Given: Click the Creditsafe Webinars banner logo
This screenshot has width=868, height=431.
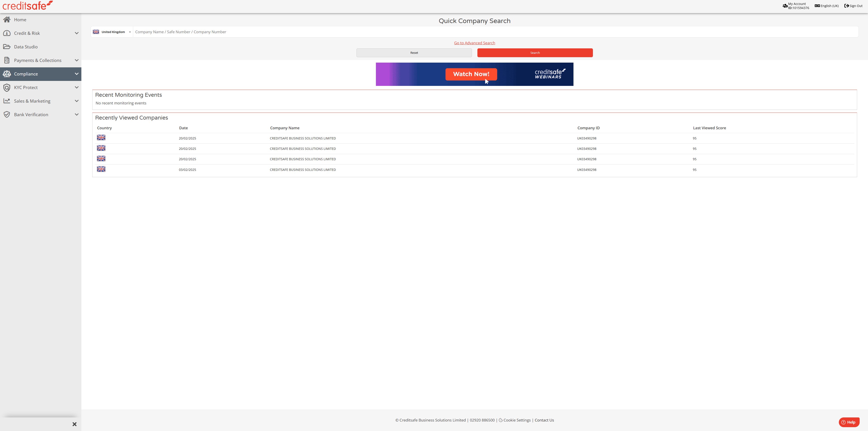Looking at the screenshot, I should pyautogui.click(x=550, y=74).
